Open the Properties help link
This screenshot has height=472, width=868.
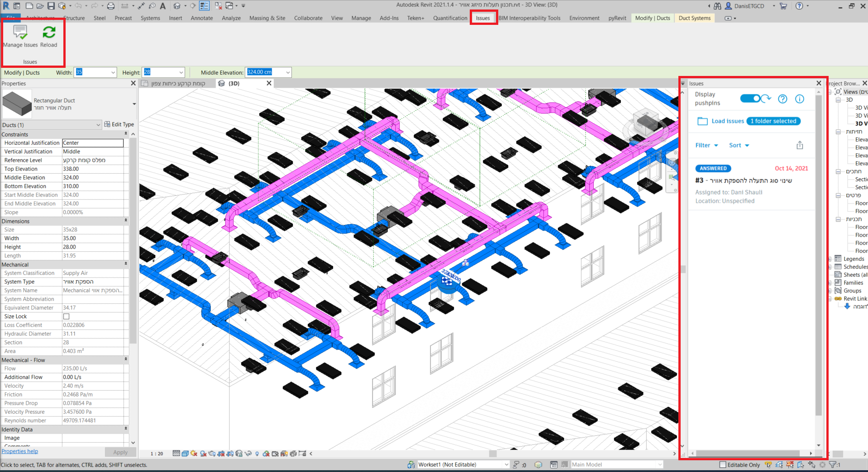click(x=20, y=451)
